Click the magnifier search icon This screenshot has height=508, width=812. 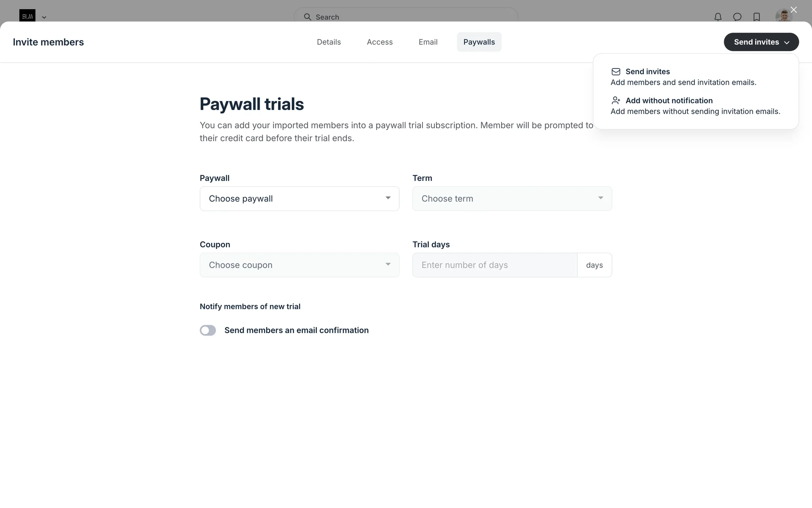click(x=307, y=17)
